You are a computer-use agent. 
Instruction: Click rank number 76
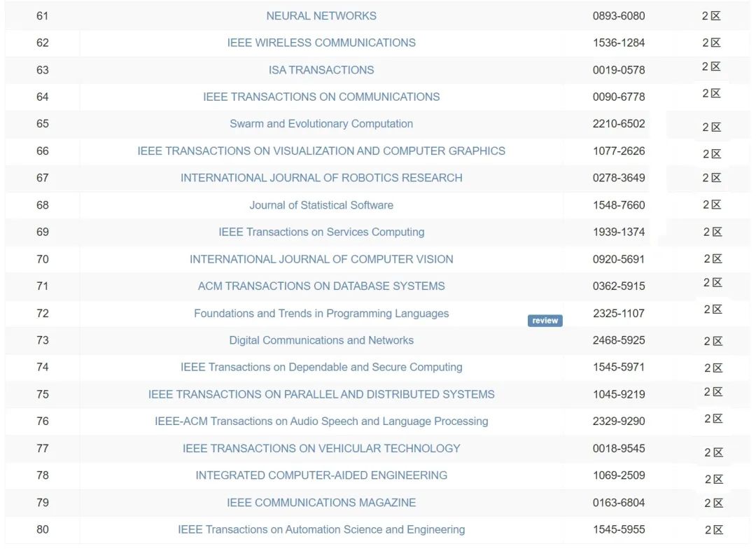43,421
